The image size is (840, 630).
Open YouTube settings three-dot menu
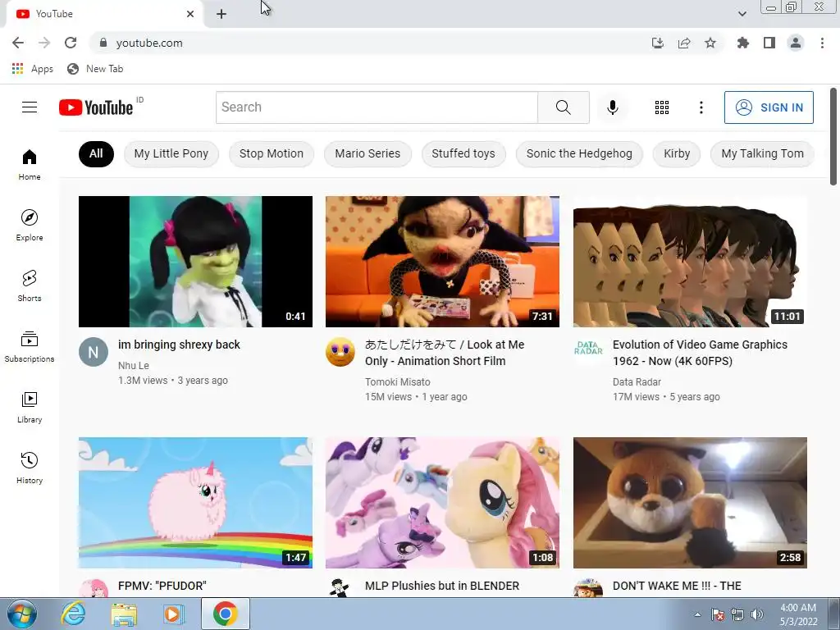pos(701,107)
